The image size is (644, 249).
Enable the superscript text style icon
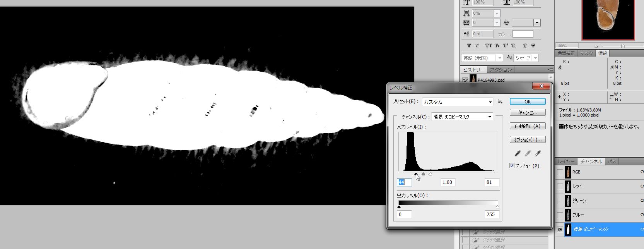click(x=506, y=46)
